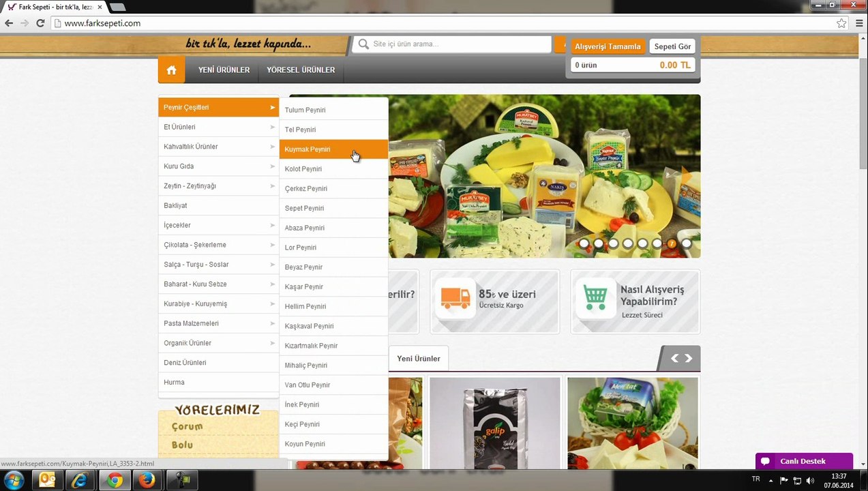Open Canlı Destek live chat

[x=804, y=461]
